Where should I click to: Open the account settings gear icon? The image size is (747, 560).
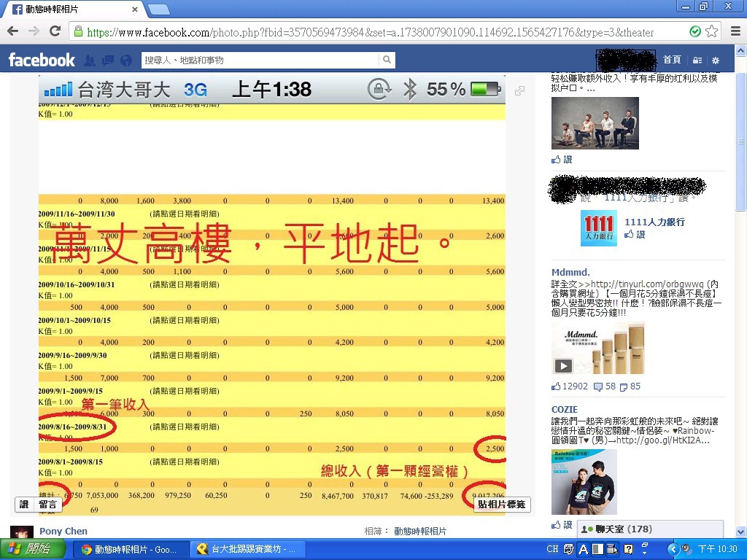pos(716,61)
